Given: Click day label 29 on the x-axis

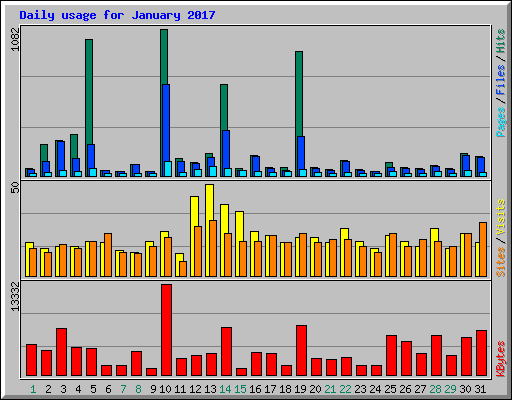Looking at the screenshot, I should pyautogui.click(x=450, y=389).
